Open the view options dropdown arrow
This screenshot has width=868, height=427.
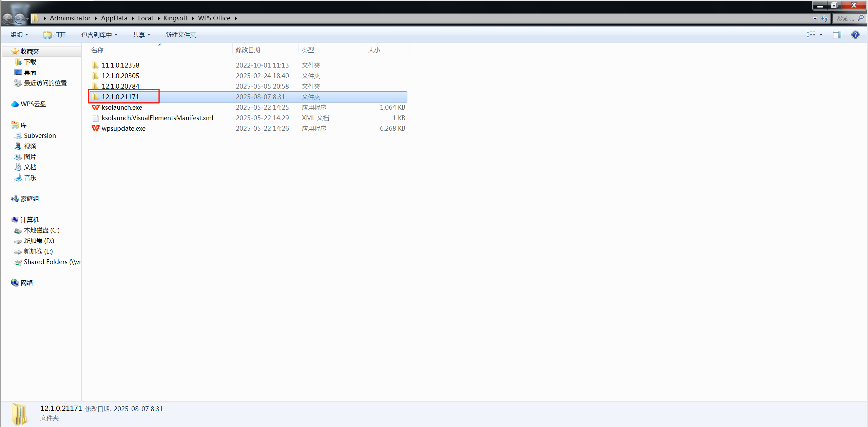click(x=821, y=35)
